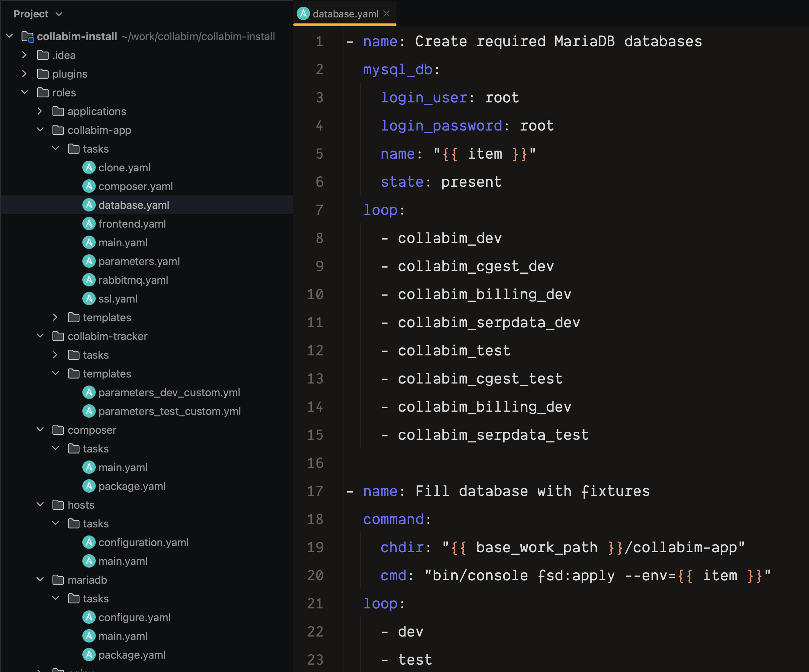Click the Ansible icon of parameters.yaml
The height and width of the screenshot is (672, 809).
89,261
